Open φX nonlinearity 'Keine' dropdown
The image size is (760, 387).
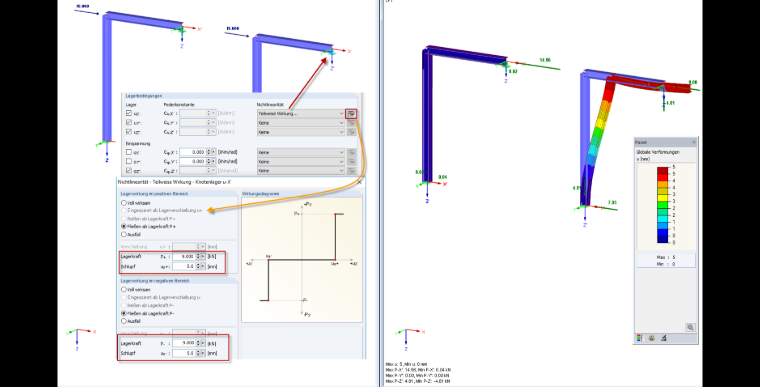tap(301, 152)
